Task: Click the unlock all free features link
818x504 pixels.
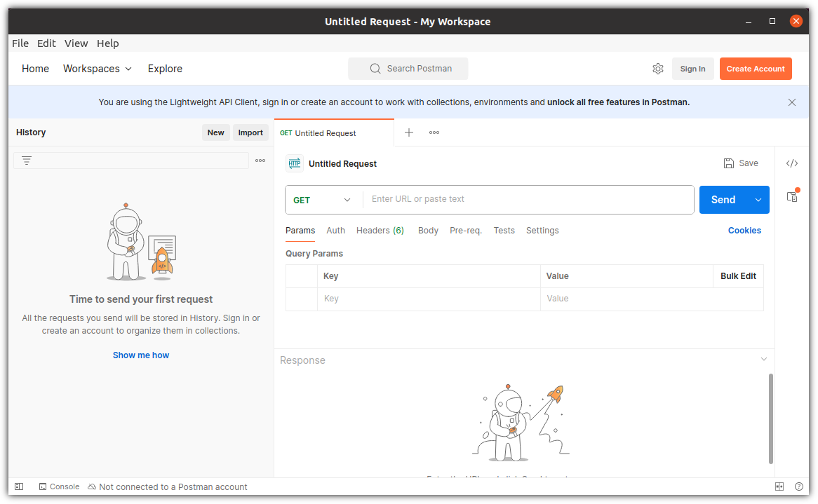Action: [x=618, y=102]
